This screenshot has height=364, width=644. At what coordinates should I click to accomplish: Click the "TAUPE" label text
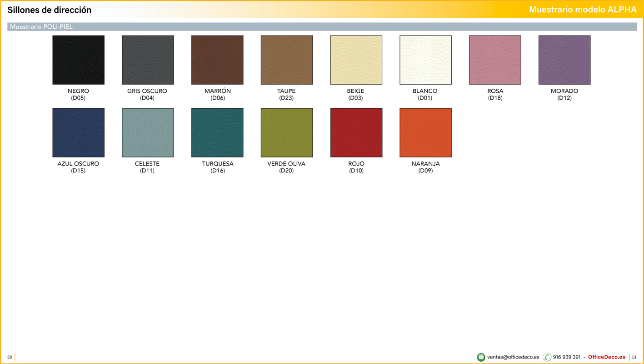coord(286,91)
